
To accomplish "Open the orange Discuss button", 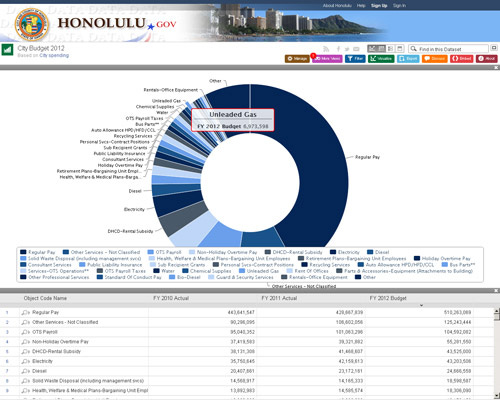I will pos(435,59).
